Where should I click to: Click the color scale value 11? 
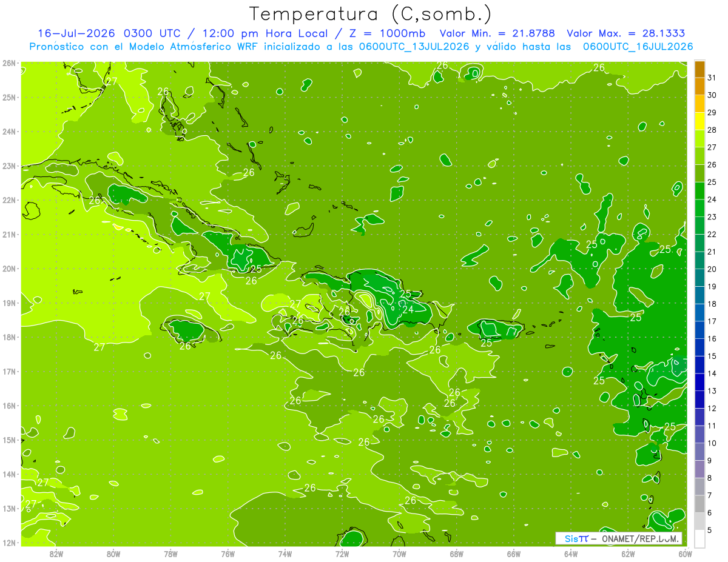pyautogui.click(x=712, y=426)
